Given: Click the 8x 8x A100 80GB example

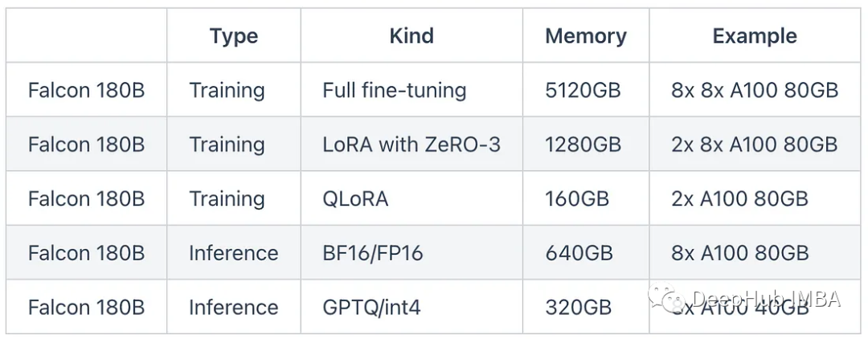Looking at the screenshot, I should click(755, 90).
